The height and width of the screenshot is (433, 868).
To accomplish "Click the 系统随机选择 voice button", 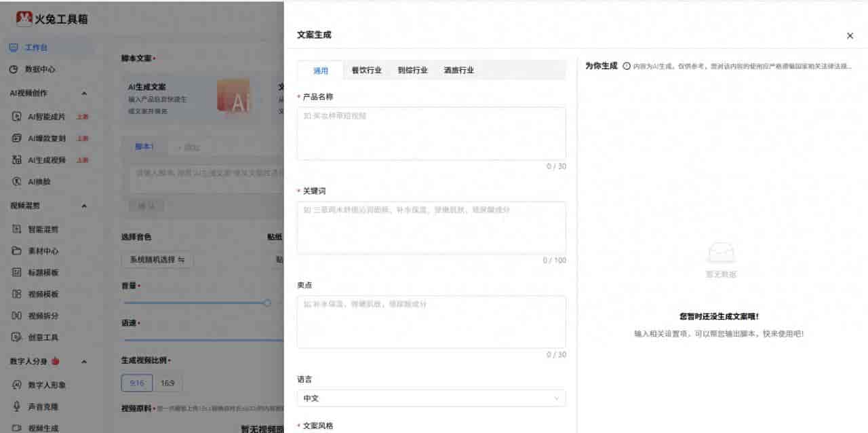I will [x=157, y=260].
